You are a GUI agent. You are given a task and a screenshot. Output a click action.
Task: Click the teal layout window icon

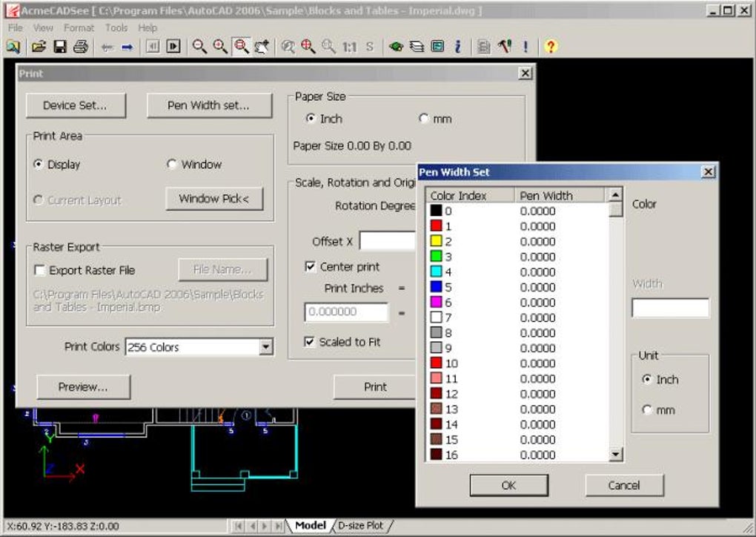pyautogui.click(x=437, y=46)
